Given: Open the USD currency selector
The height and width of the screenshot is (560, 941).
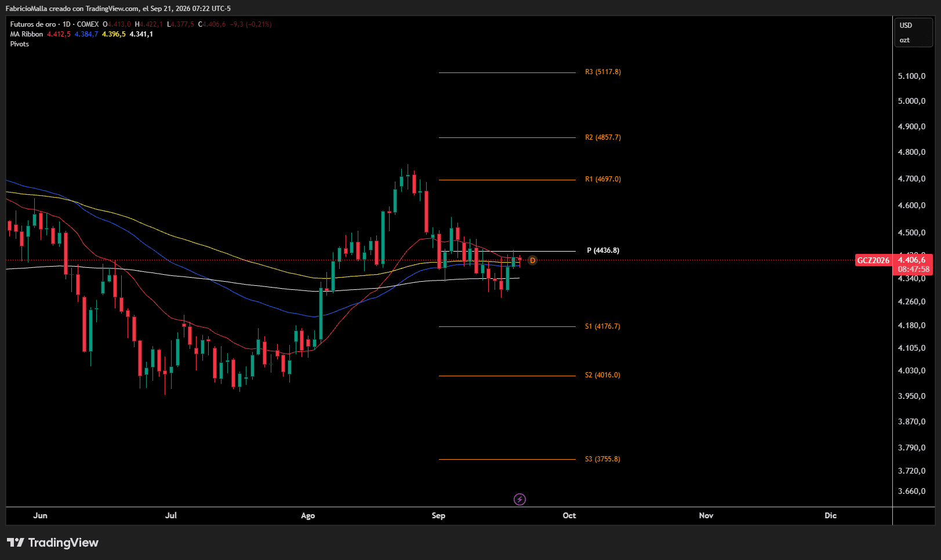Looking at the screenshot, I should 906,26.
